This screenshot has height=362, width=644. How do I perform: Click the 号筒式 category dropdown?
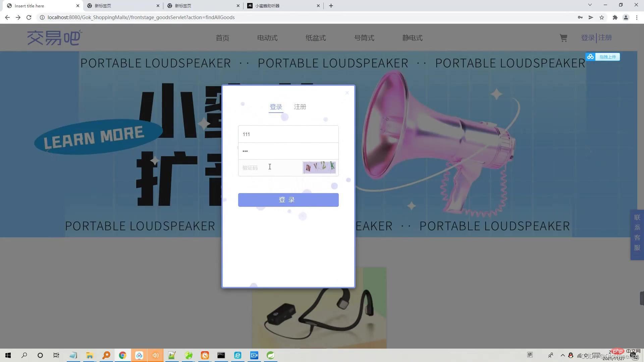tap(364, 38)
